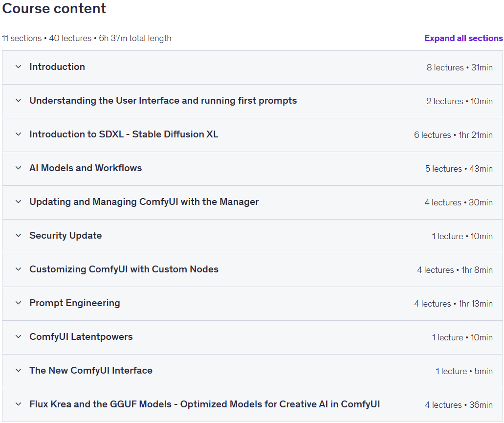This screenshot has height=423, width=504.
Task: Click Security Update's '1 lecture • 10min' text
Action: click(x=462, y=236)
